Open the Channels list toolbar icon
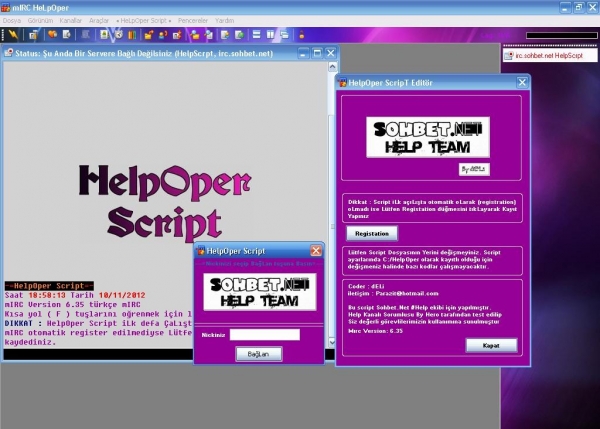 coord(67,35)
